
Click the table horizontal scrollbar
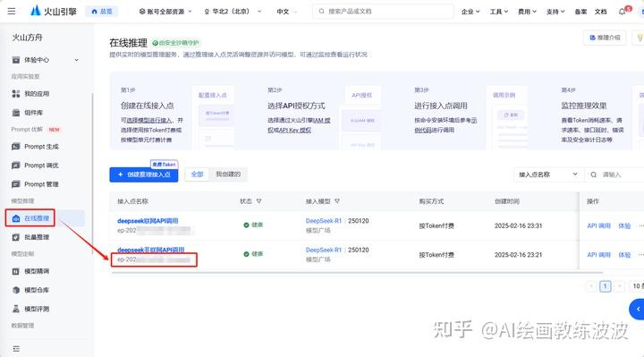(x=357, y=272)
